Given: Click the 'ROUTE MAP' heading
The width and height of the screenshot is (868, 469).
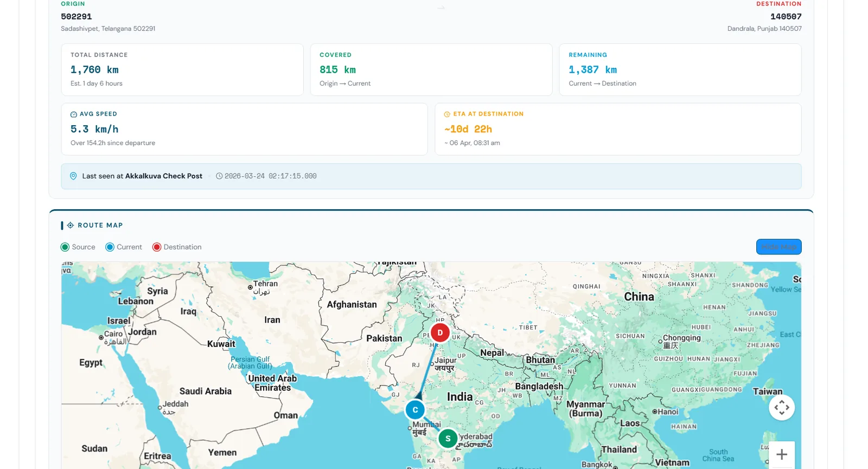Looking at the screenshot, I should pyautogui.click(x=100, y=225).
